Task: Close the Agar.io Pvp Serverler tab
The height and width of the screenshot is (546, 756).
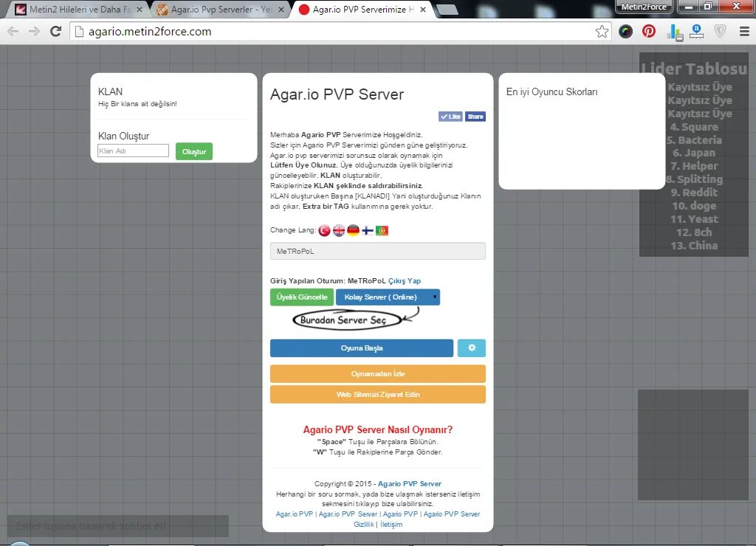Action: 281,9
